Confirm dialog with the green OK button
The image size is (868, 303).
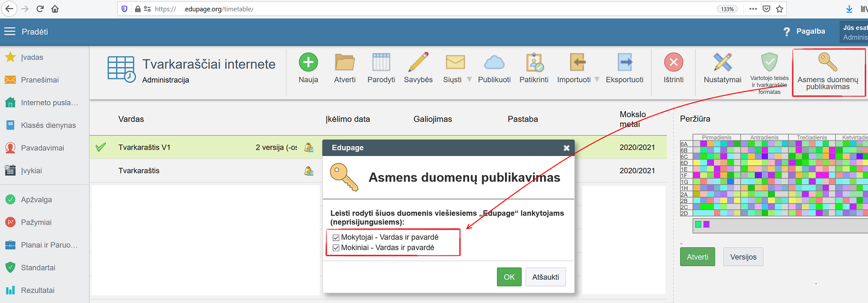coord(509,277)
